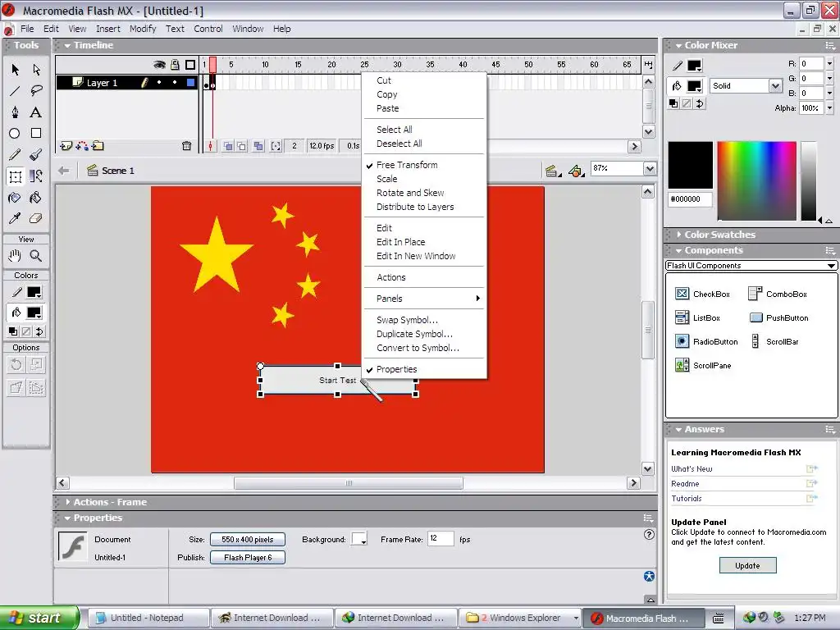Viewport: 840px width, 630px height.
Task: Pick the Pen tool
Action: pyautogui.click(x=15, y=112)
